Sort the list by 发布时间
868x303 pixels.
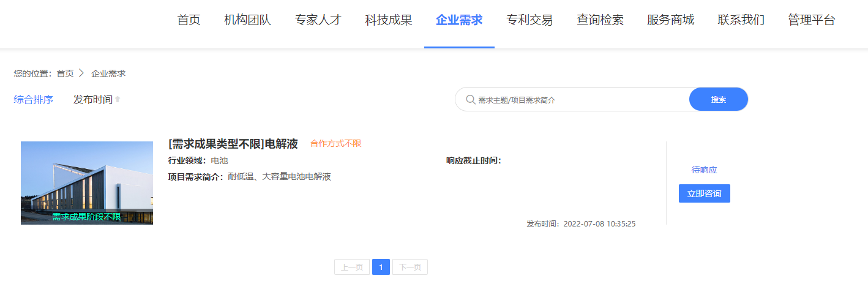93,100
